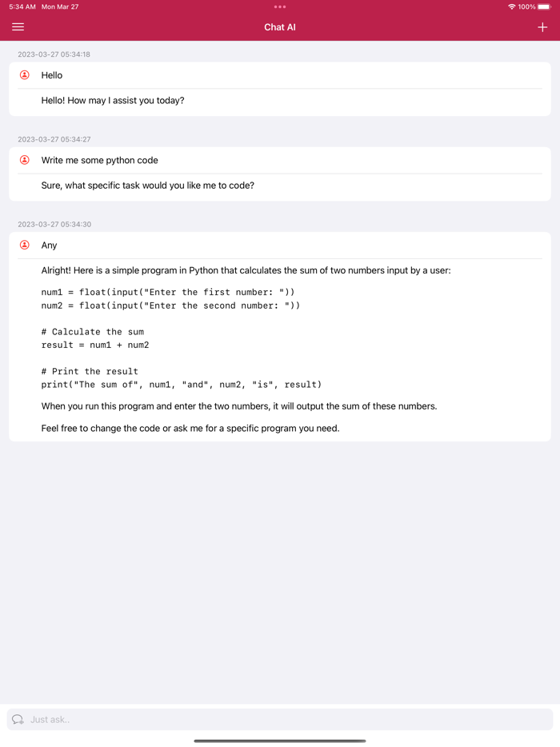Click the ellipsis at the top center

pos(279,6)
